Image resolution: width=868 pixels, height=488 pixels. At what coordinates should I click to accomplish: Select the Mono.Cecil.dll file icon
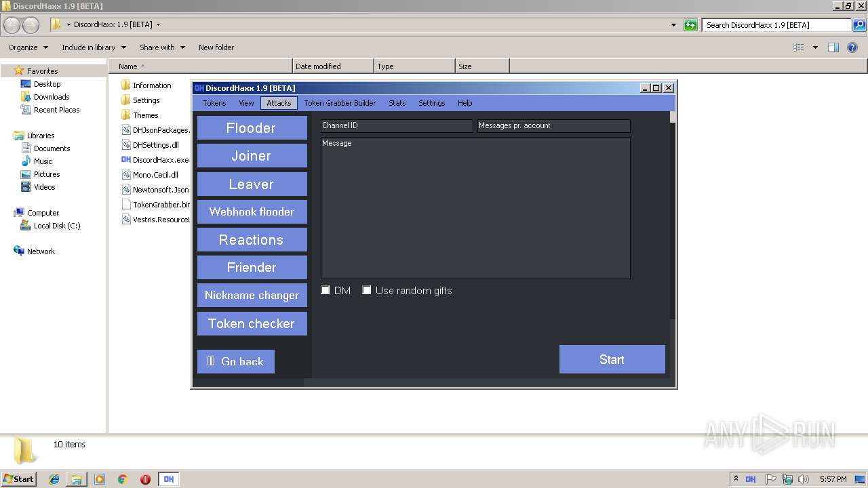point(125,175)
